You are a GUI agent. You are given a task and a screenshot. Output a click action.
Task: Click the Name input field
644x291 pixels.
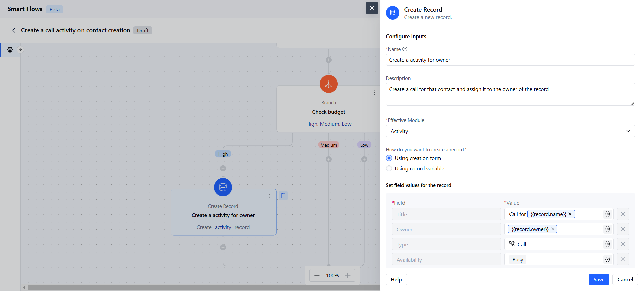tap(510, 60)
